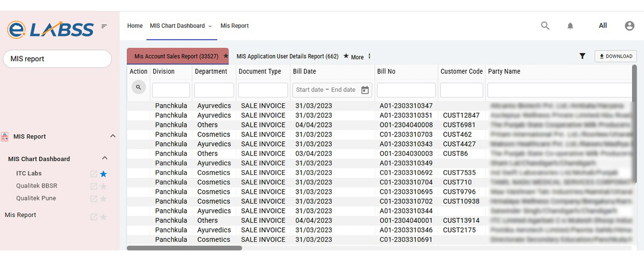Switch to MIS Application User Details Report tab
The height and width of the screenshot is (261, 644).
tap(287, 56)
